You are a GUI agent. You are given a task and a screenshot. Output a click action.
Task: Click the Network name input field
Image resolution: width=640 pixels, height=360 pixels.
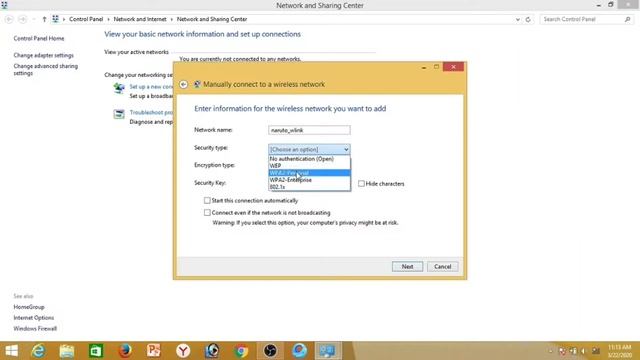coord(309,130)
